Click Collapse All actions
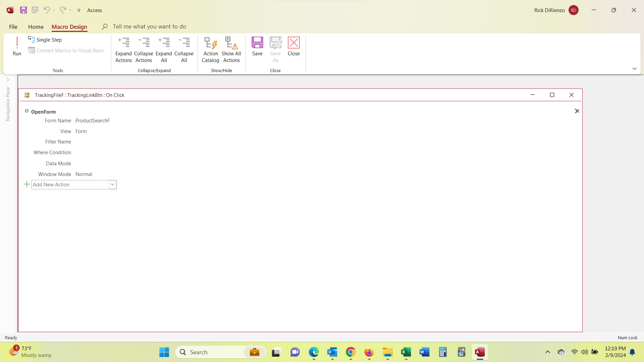Image resolution: width=644 pixels, height=362 pixels. (x=184, y=49)
